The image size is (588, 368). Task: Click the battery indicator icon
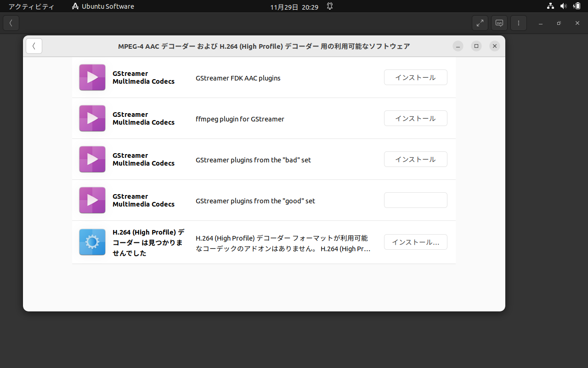pos(577,6)
